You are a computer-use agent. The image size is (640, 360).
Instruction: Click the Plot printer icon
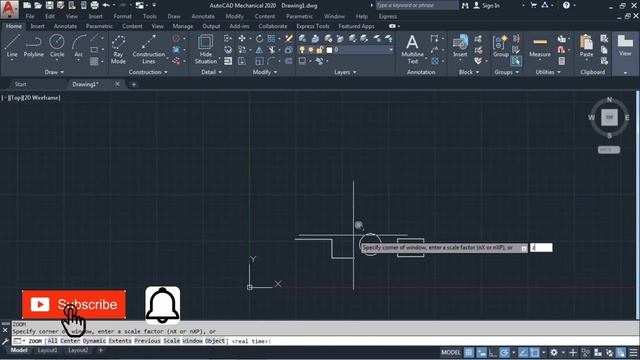tap(94, 5)
